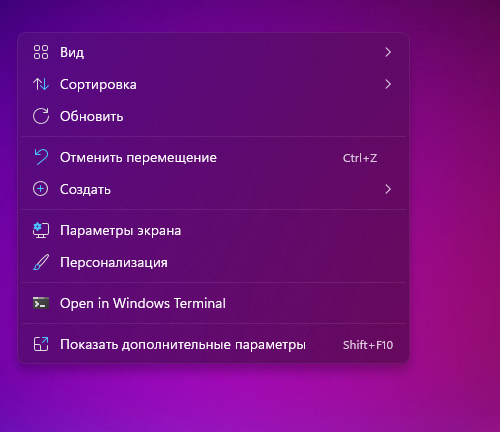Expand the Сортировка submenu arrow
Viewport: 500px width, 432px height.
pos(388,84)
